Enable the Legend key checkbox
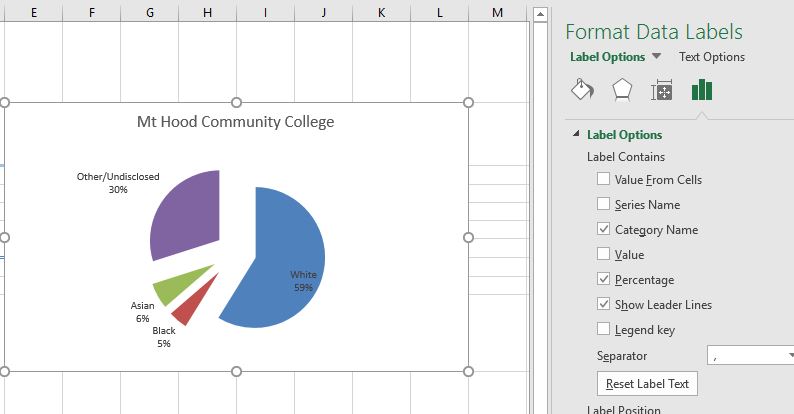Viewport: 794px width, 414px height. (x=603, y=329)
